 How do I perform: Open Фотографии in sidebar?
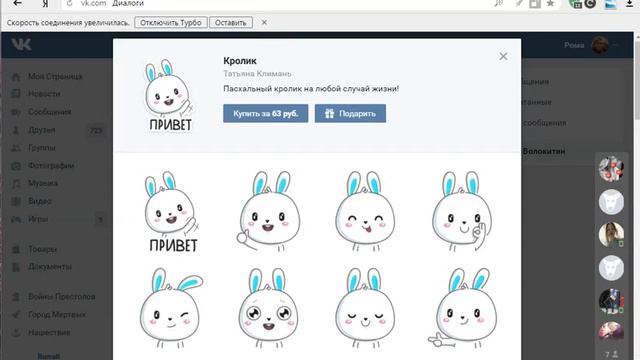(x=51, y=166)
